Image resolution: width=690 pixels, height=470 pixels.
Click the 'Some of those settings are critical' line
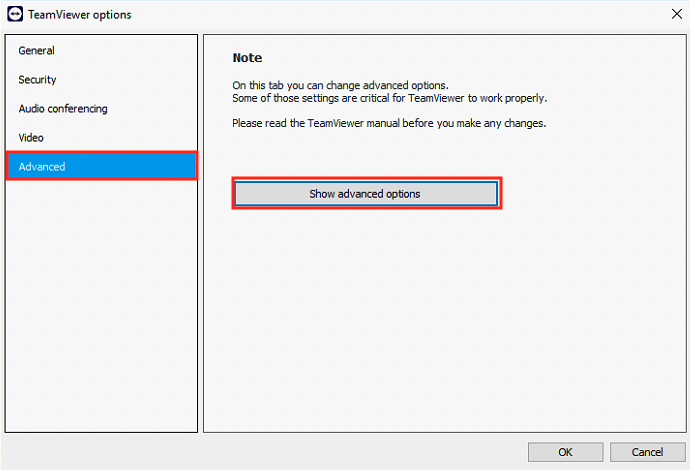click(389, 98)
